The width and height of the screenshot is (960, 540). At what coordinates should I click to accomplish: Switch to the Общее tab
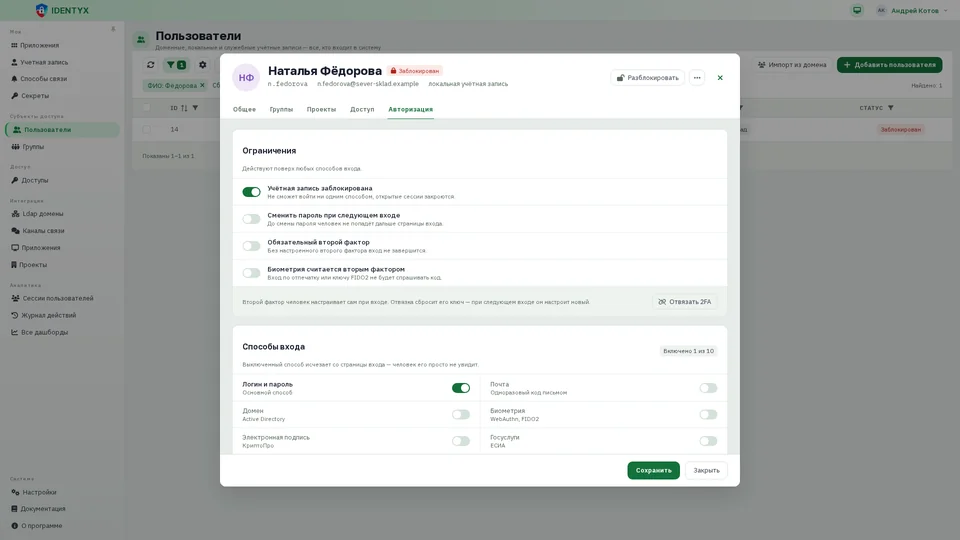click(x=244, y=110)
